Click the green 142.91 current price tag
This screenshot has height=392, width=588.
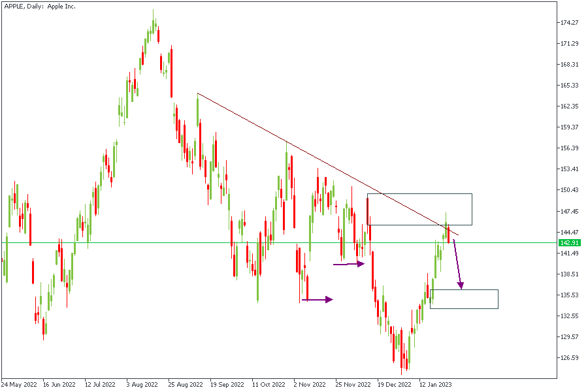(x=569, y=242)
